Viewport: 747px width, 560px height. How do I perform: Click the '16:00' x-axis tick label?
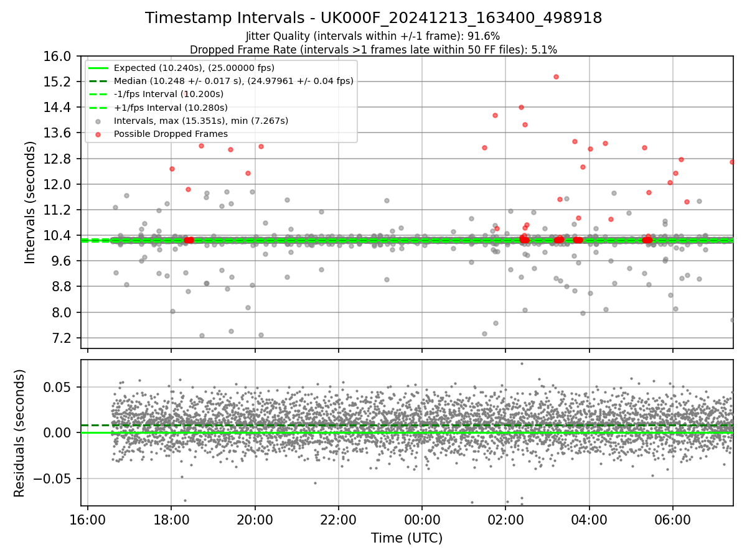click(88, 520)
